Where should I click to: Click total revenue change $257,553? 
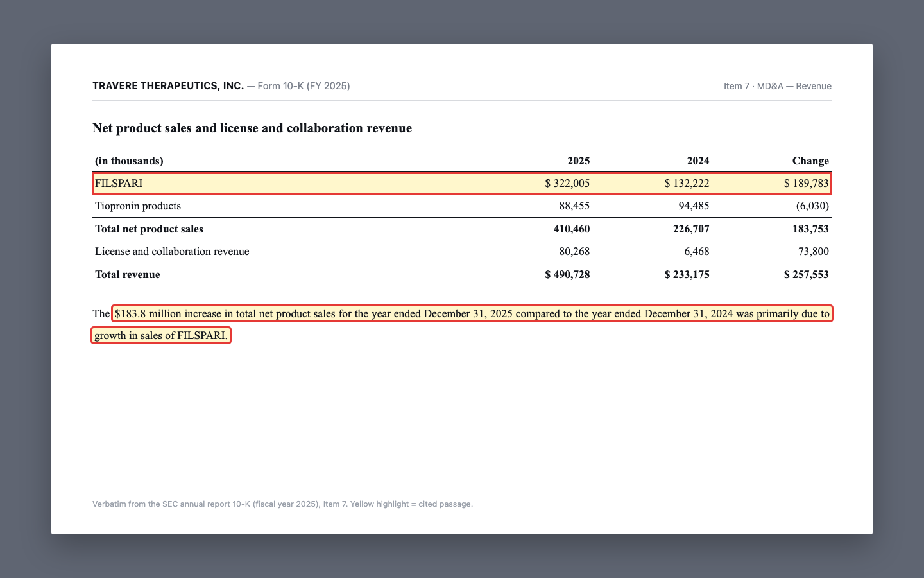pyautogui.click(x=806, y=275)
